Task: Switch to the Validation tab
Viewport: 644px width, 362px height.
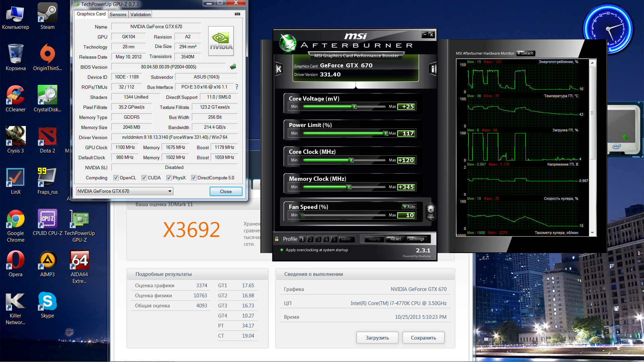Action: pos(140,14)
